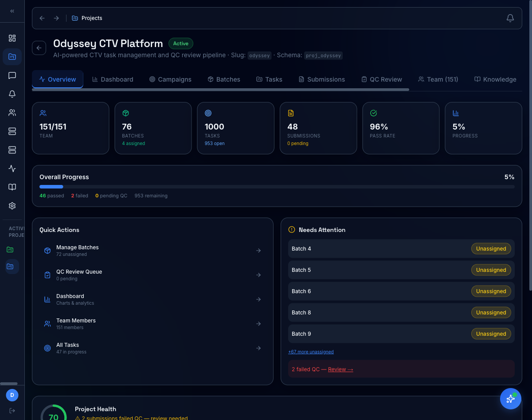This screenshot has width=532, height=420.
Task: Click back arrow beside Odyssey CTV Platform title
Action: tap(39, 48)
